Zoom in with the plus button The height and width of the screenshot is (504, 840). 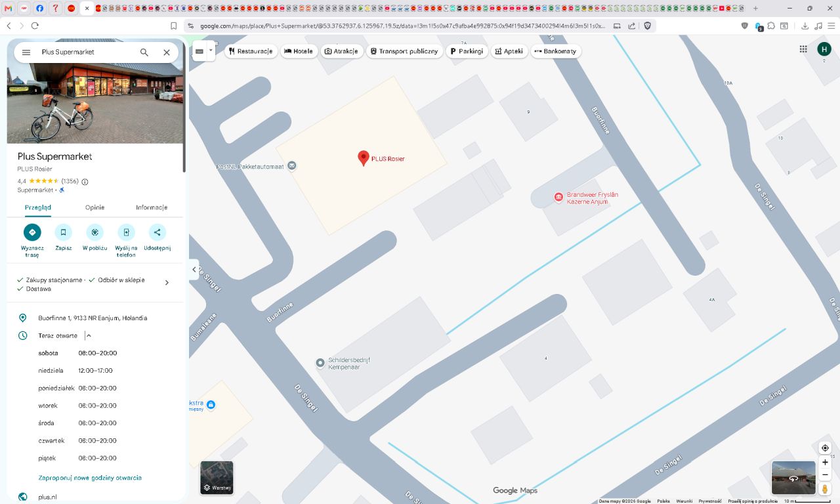(825, 462)
